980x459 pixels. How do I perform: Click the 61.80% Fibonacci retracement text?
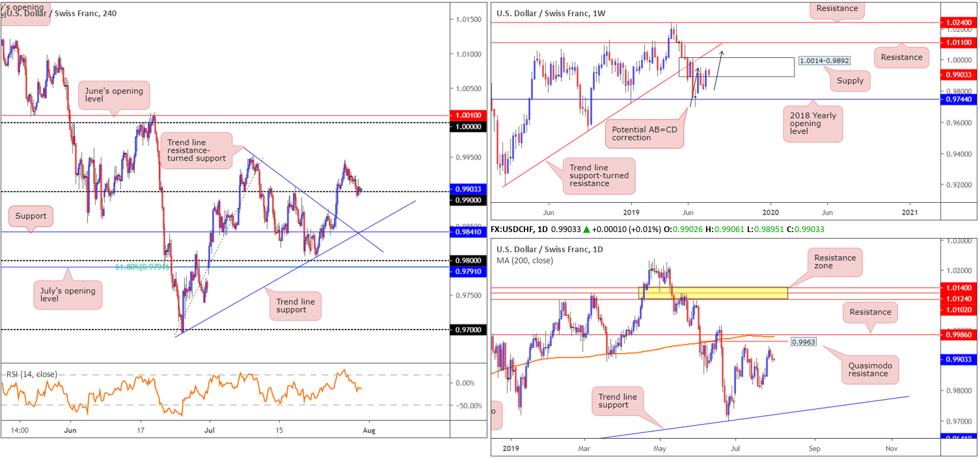pyautogui.click(x=143, y=267)
